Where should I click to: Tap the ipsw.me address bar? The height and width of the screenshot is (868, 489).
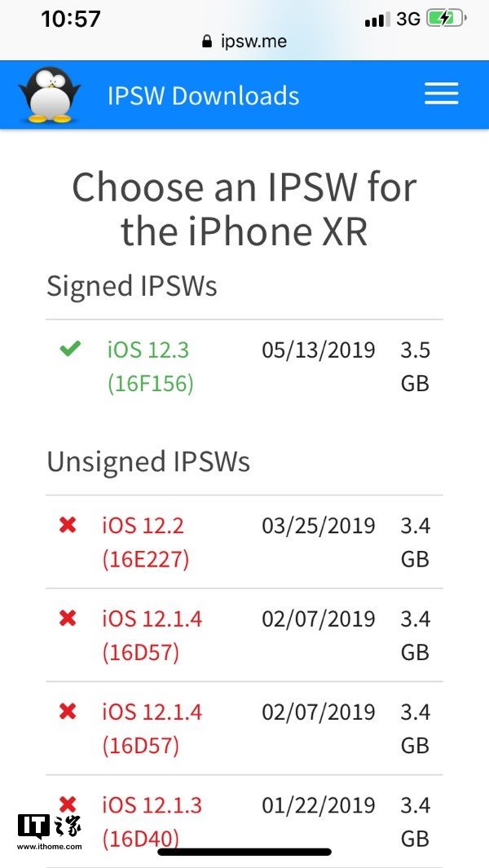[x=244, y=41]
